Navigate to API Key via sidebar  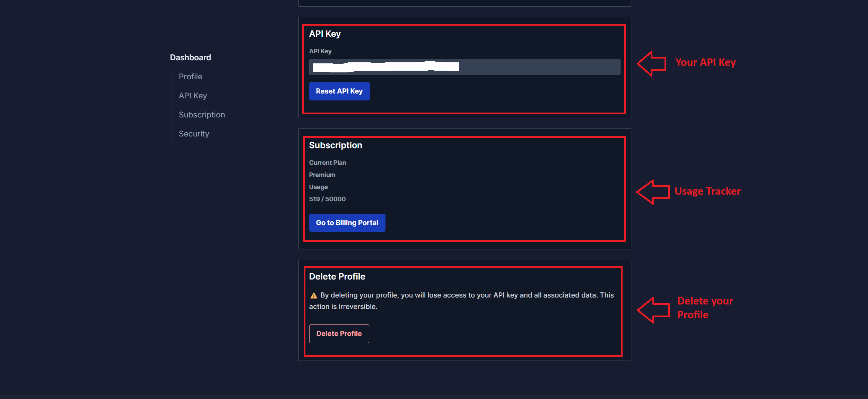(193, 96)
